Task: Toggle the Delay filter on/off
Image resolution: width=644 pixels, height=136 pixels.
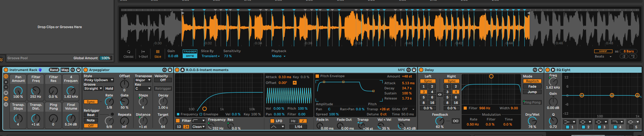Action: pyautogui.click(x=465, y=108)
